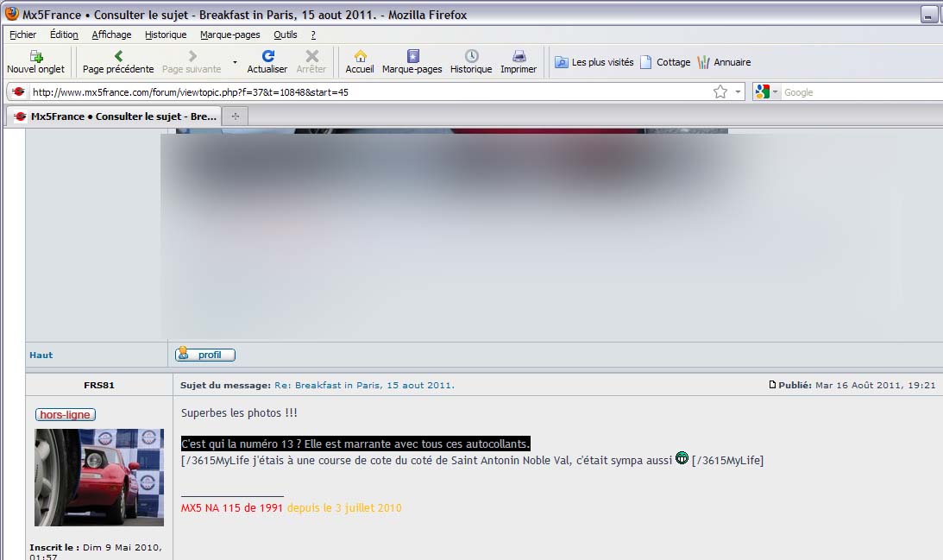This screenshot has height=560, width=943.
Task: Click the Superbes les photos !!! text
Action: [x=239, y=412]
